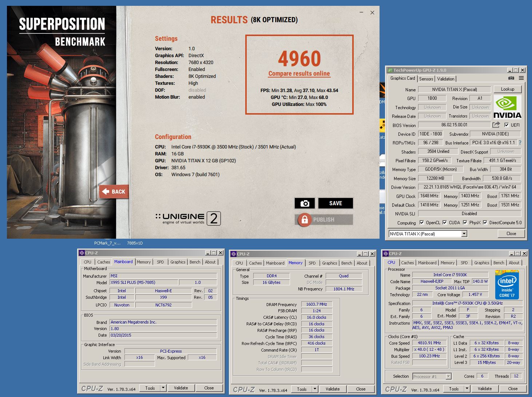532x397 pixels.
Task: Click the Multiplier value x 48.0 field
Action: click(429, 349)
